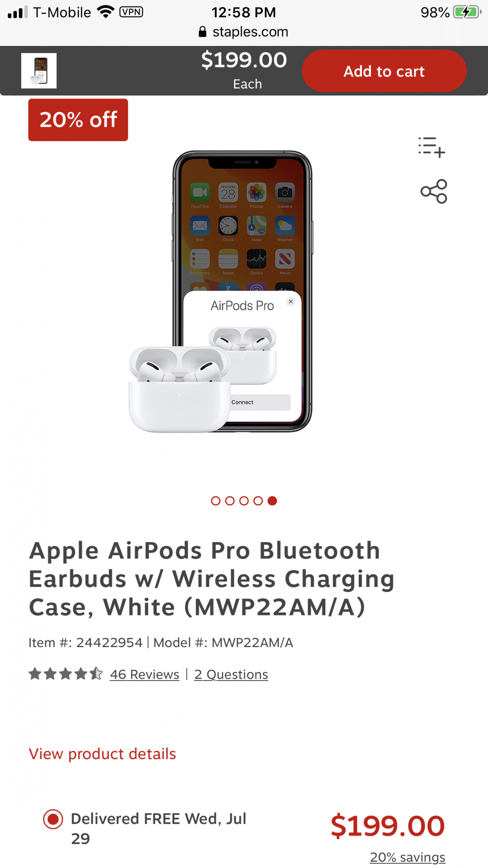Tap the AirPods Pro product image
Screen dimensions: 488x868
coord(220,292)
